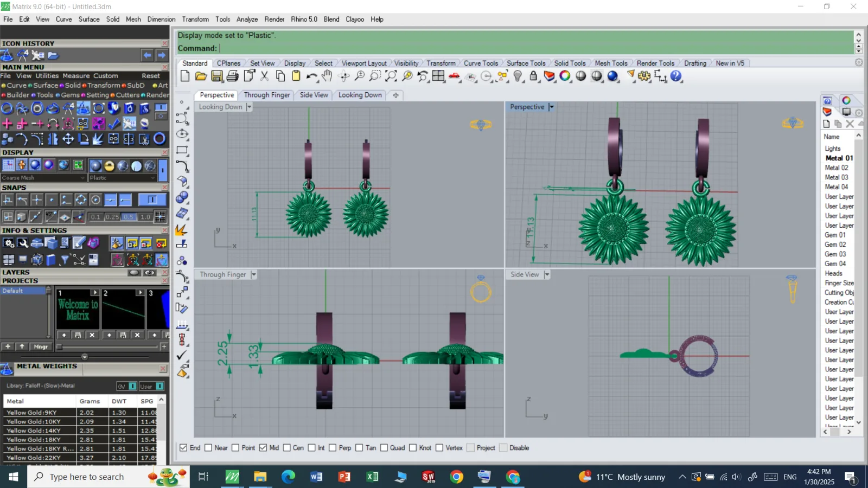Open the Side View viewport dropdown arrow
Viewport: 868px width, 488px height.
tap(547, 275)
